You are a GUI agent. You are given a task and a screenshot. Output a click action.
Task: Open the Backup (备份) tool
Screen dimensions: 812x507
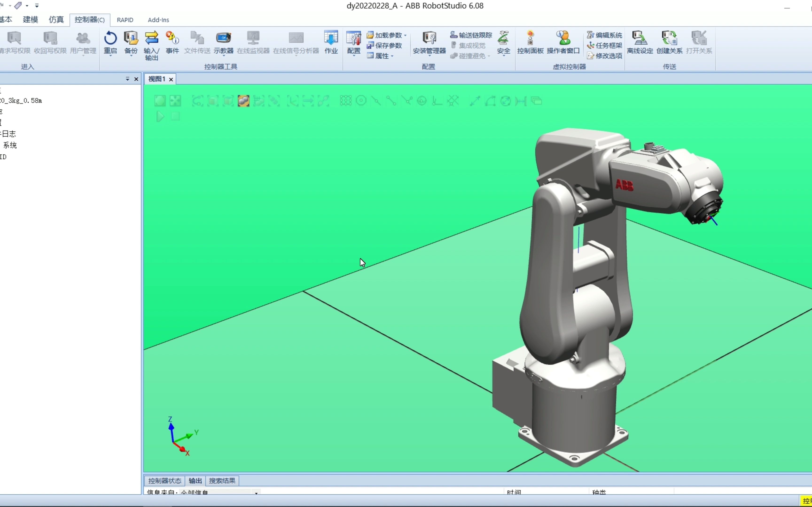point(131,38)
